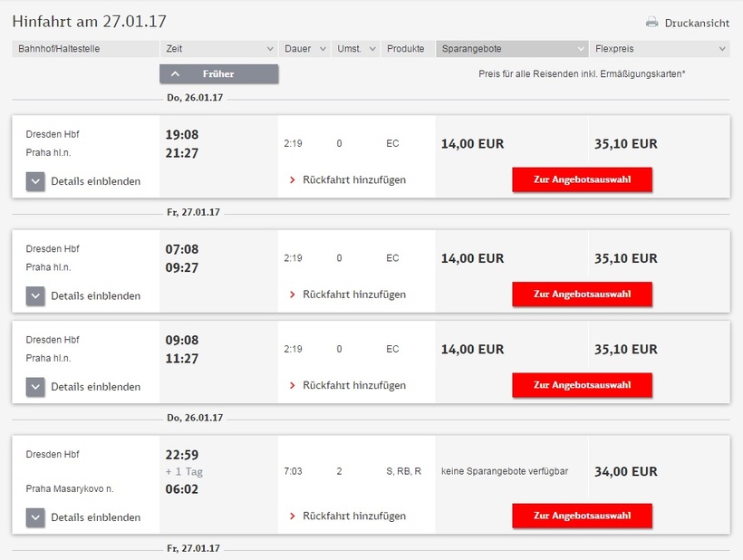Sort results by Zeit column
743x560 pixels.
pos(218,49)
